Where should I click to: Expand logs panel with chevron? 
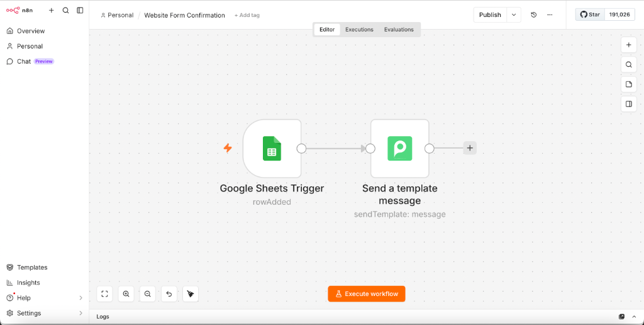click(x=634, y=317)
